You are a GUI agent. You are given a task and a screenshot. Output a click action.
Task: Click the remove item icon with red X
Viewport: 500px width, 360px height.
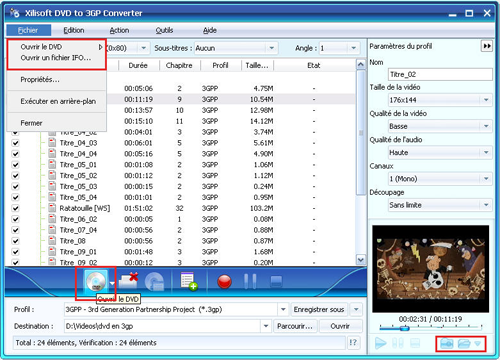point(129,281)
